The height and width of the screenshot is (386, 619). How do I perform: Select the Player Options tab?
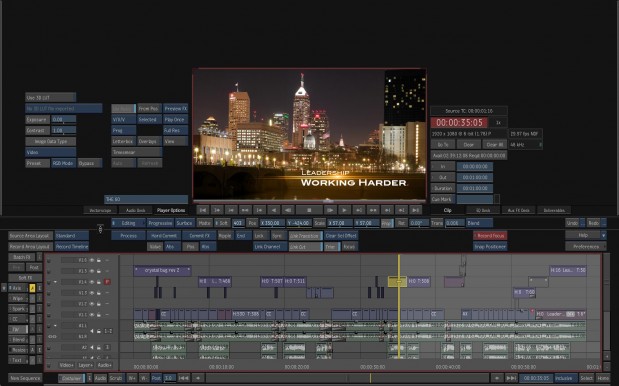[171, 210]
